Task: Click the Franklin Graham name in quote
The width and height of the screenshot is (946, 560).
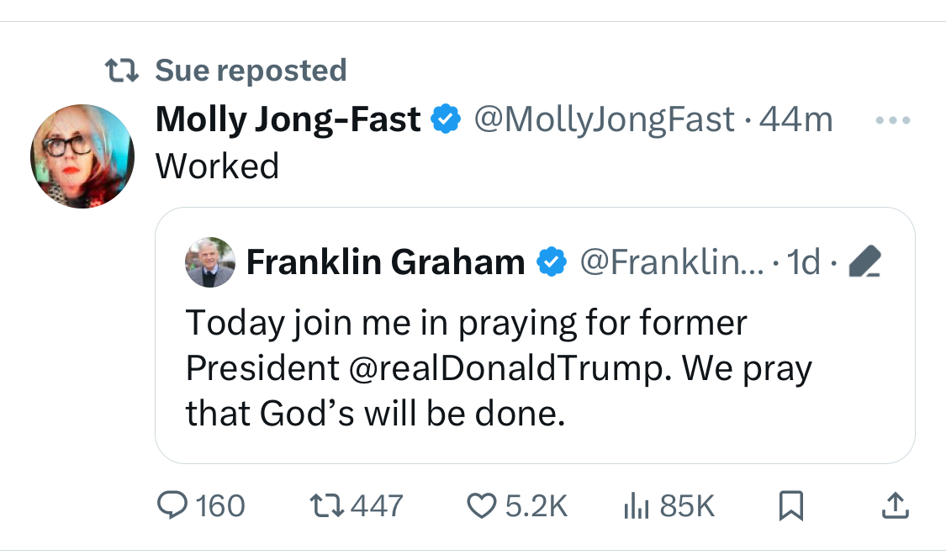Action: pyautogui.click(x=385, y=263)
